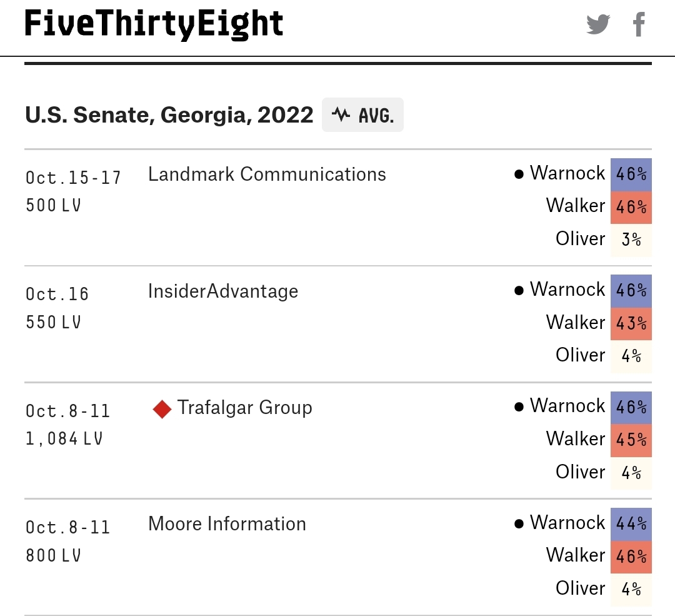
Task: Open the Trafalgar Group poll link
Action: click(x=244, y=408)
